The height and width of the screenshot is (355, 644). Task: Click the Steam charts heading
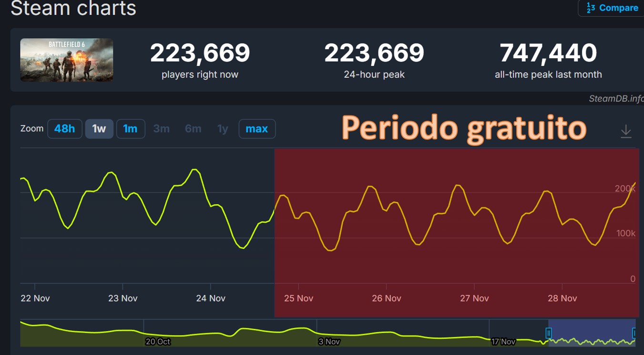coord(73,8)
